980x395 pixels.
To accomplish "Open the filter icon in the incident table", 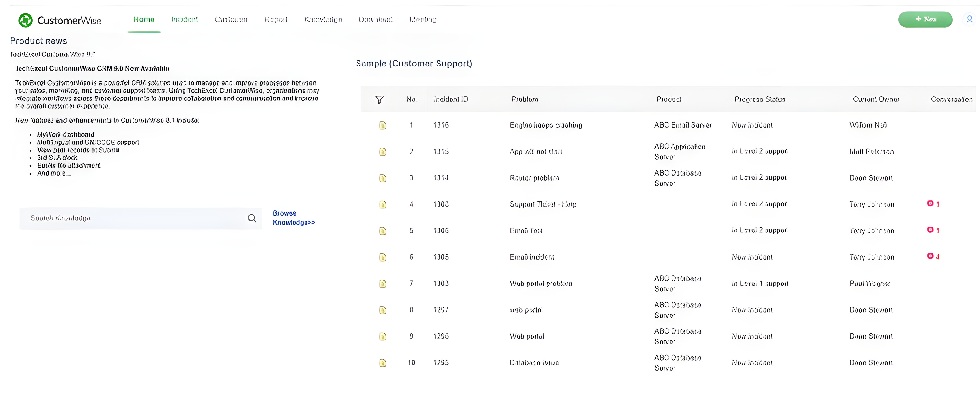I will 379,99.
